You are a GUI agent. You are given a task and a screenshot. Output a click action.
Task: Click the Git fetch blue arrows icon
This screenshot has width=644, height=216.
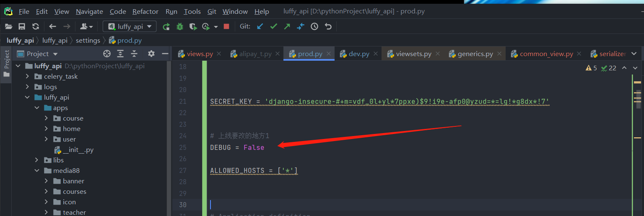301,26
